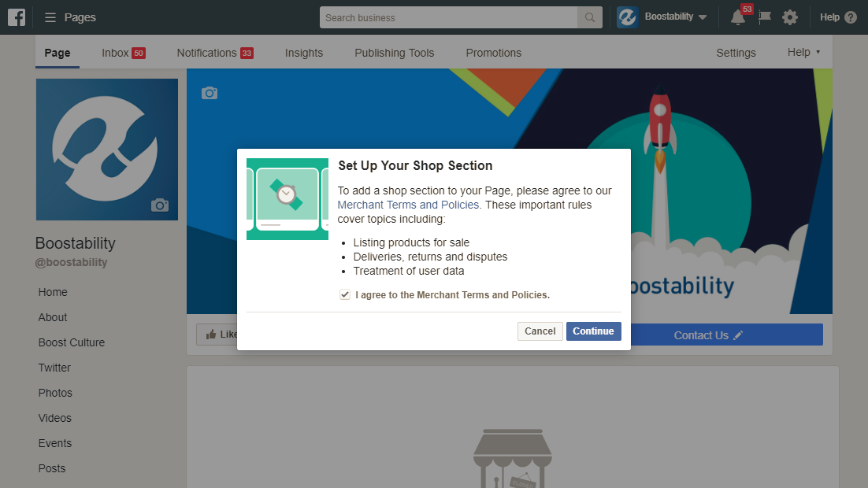Click into the Search business field
868x488 pixels.
click(448, 17)
